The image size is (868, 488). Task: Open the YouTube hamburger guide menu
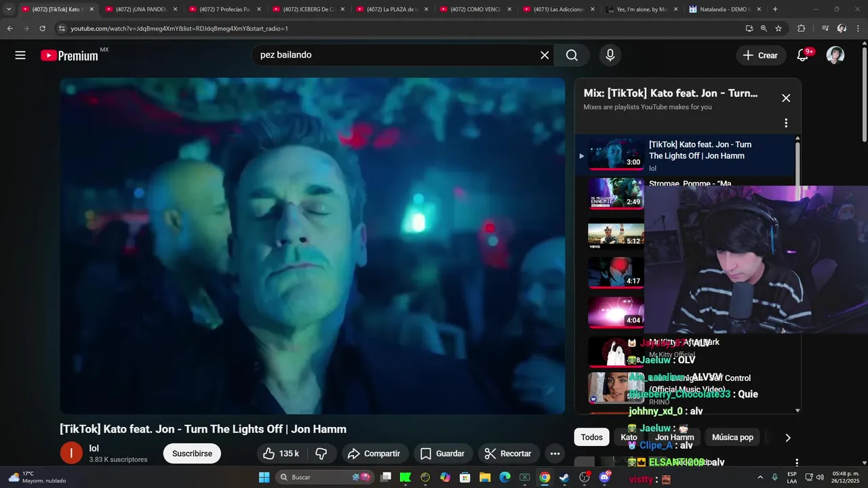20,56
